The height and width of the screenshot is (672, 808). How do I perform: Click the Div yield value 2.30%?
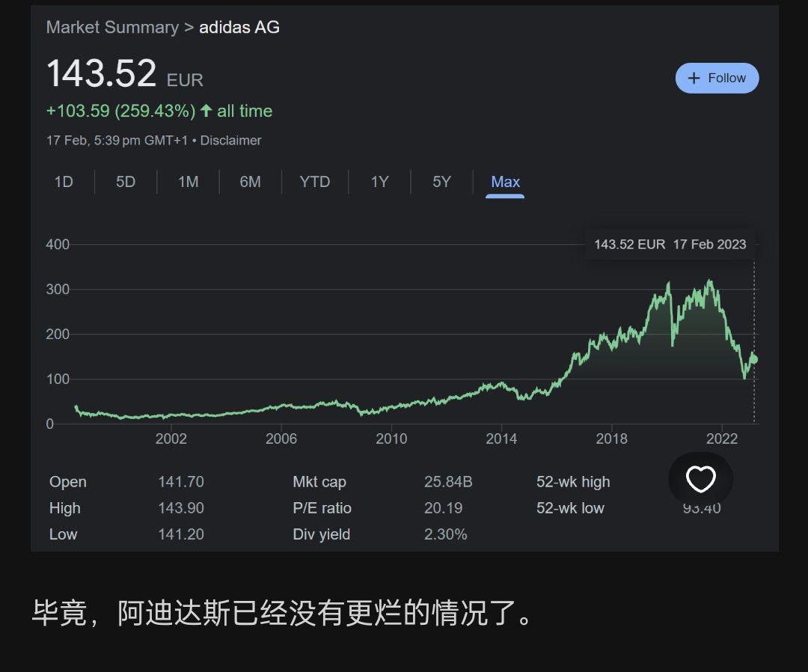coord(446,534)
